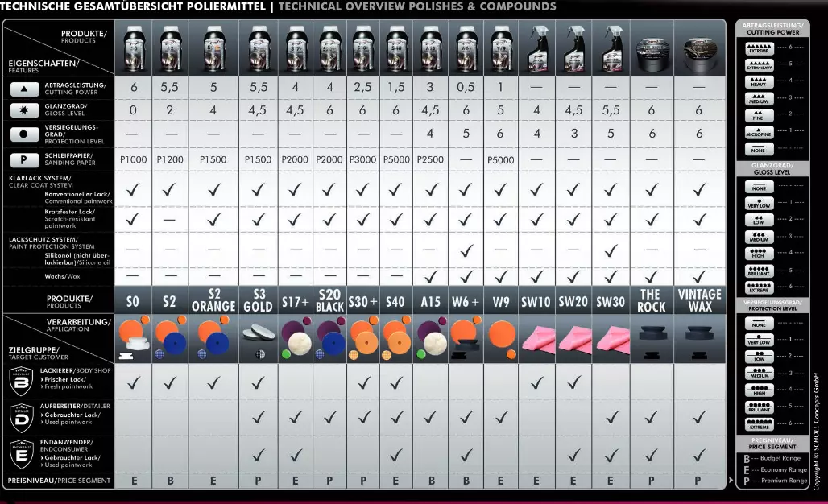This screenshot has width=828, height=504.
Task: Click the 1,5 cutting power value for S40
Action: point(395,87)
